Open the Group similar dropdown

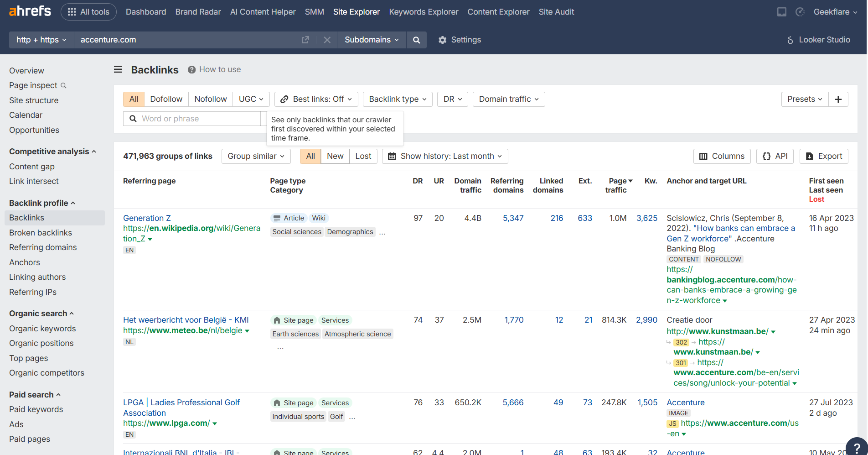tap(256, 156)
